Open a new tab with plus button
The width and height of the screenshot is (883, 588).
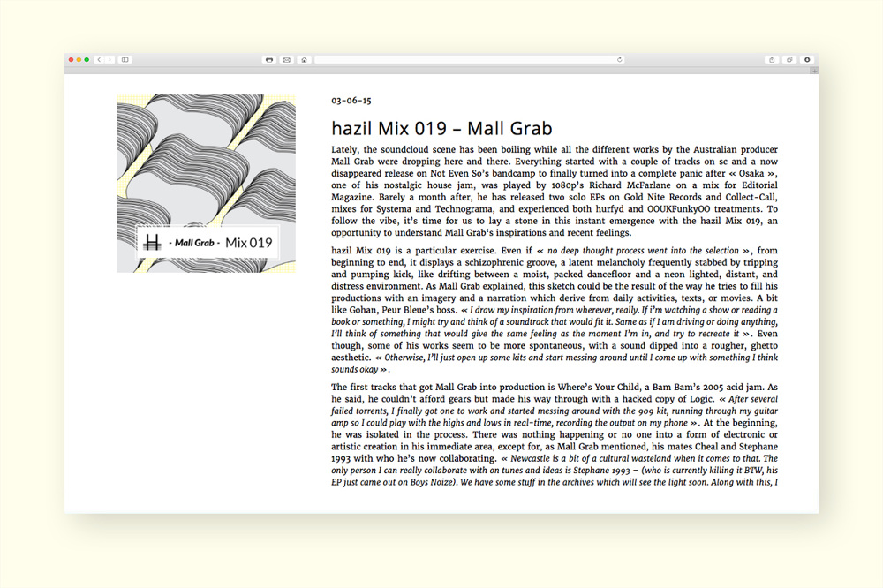click(814, 70)
